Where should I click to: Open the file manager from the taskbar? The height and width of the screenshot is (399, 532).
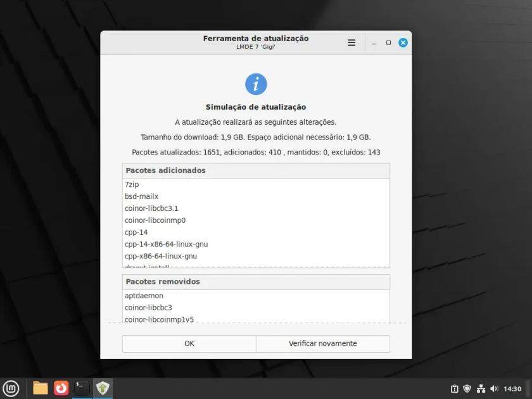[41, 388]
